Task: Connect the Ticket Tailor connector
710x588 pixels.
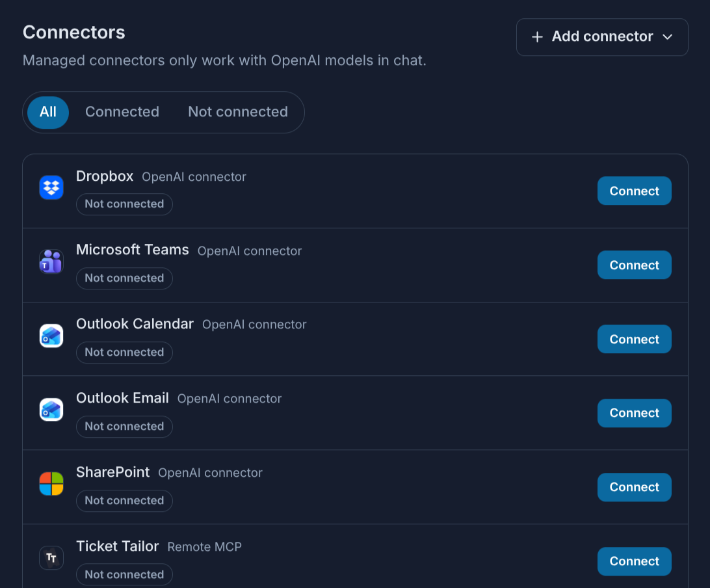Action: (x=634, y=561)
